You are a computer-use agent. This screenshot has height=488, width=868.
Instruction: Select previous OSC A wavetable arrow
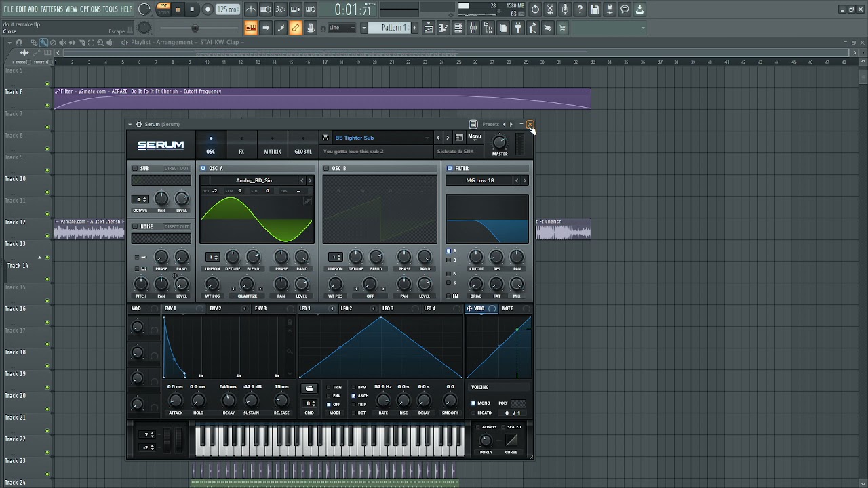(302, 180)
